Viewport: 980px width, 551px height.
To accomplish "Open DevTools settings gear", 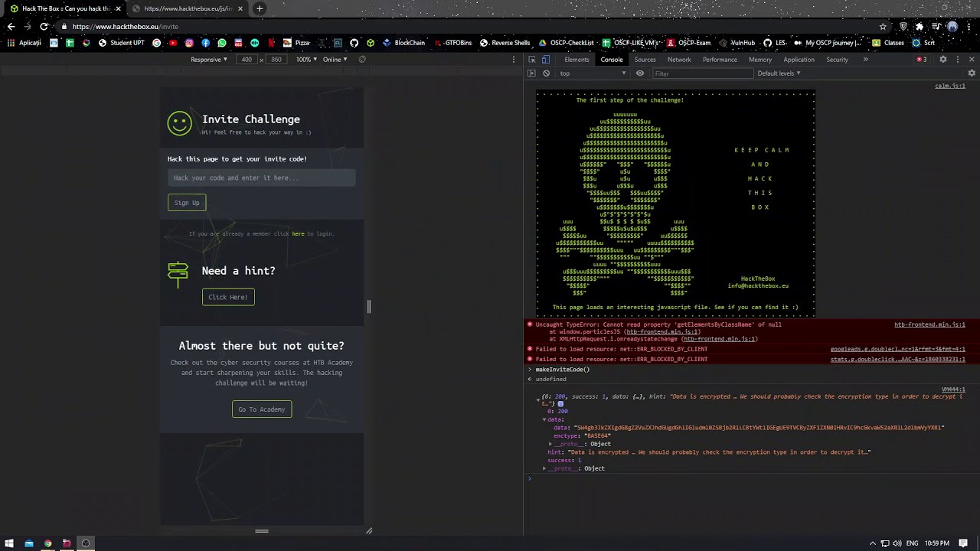I will tap(943, 60).
